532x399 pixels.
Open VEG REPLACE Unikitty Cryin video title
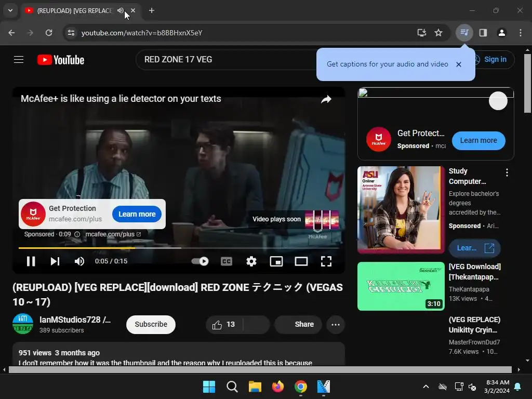474,325
